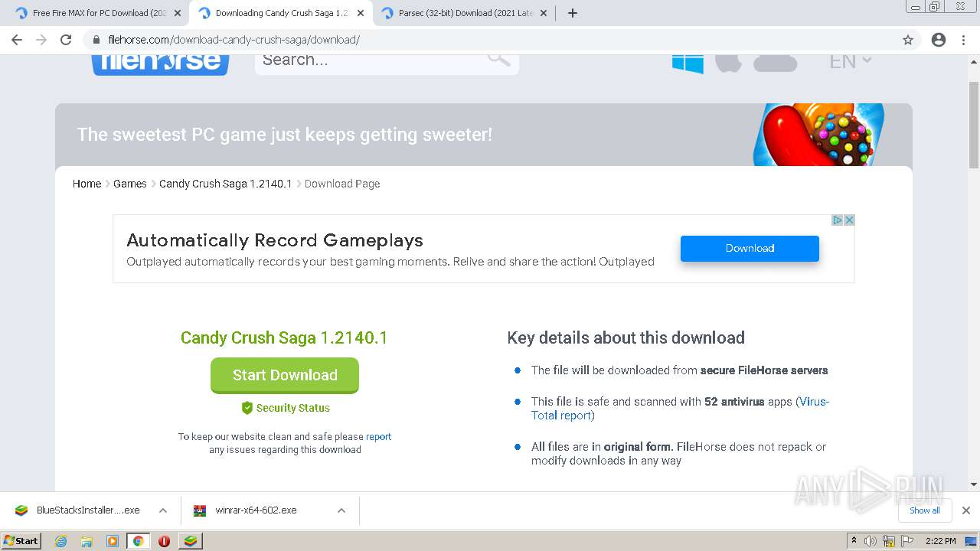Viewport: 980px width, 551px height.
Task: Click the report link
Action: (378, 437)
